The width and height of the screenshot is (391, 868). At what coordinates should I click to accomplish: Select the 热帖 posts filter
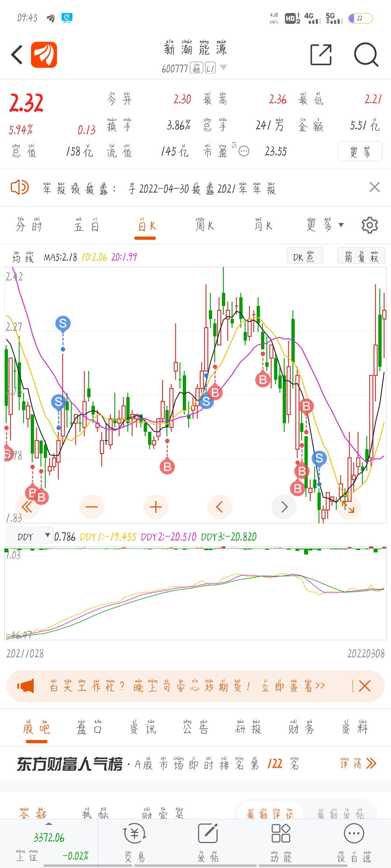coord(95,813)
